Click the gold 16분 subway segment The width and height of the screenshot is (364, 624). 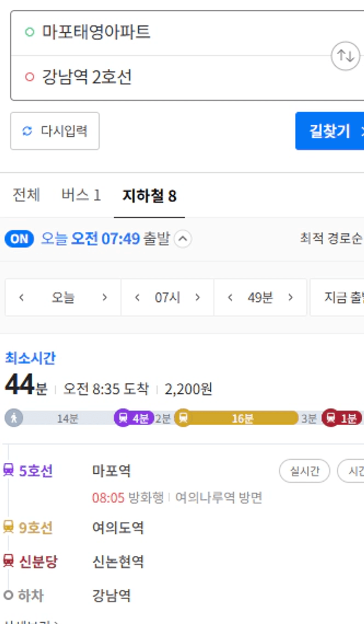coord(236,418)
